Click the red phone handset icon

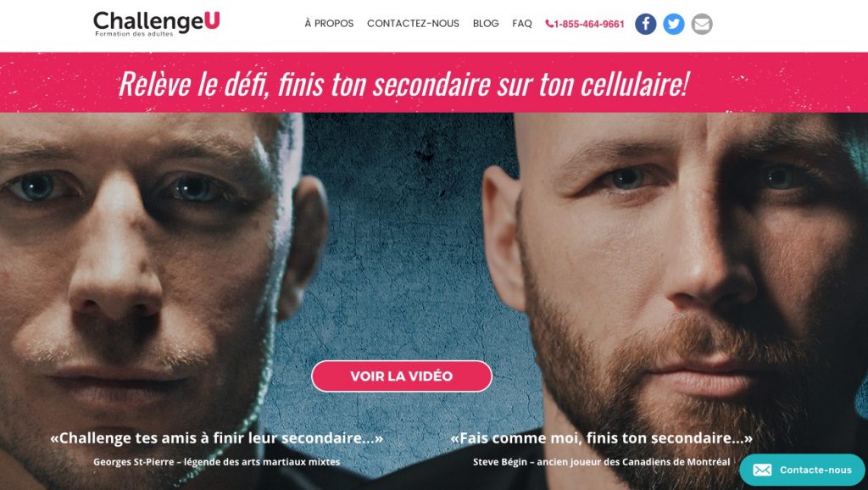[x=549, y=23]
